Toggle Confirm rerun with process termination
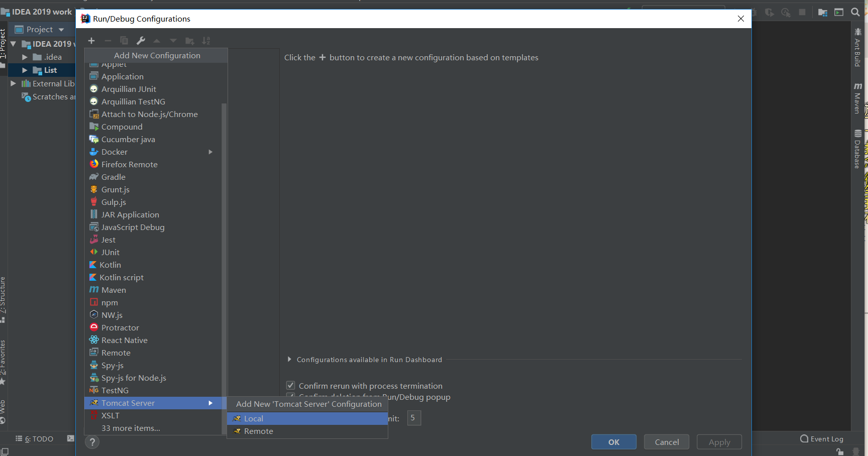Image resolution: width=868 pixels, height=456 pixels. pos(290,385)
